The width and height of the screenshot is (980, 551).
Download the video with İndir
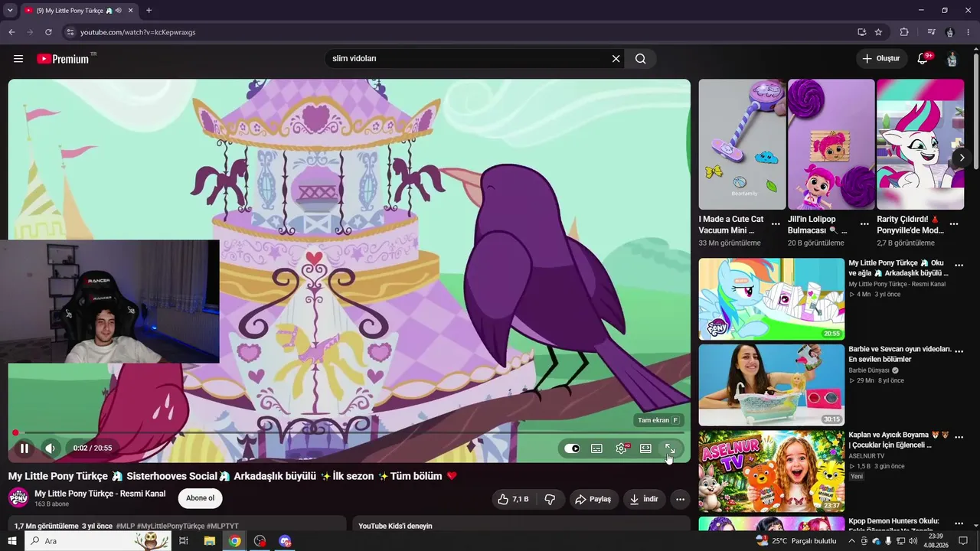[644, 499]
